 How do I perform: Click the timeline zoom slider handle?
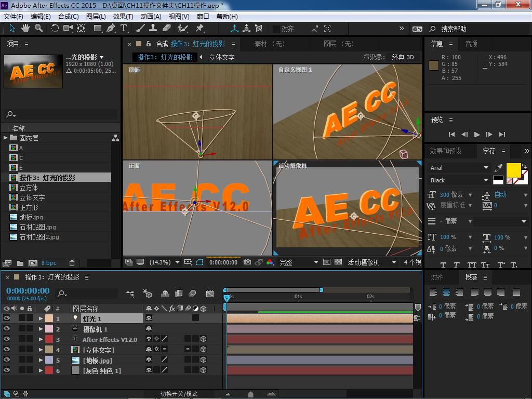(250, 394)
